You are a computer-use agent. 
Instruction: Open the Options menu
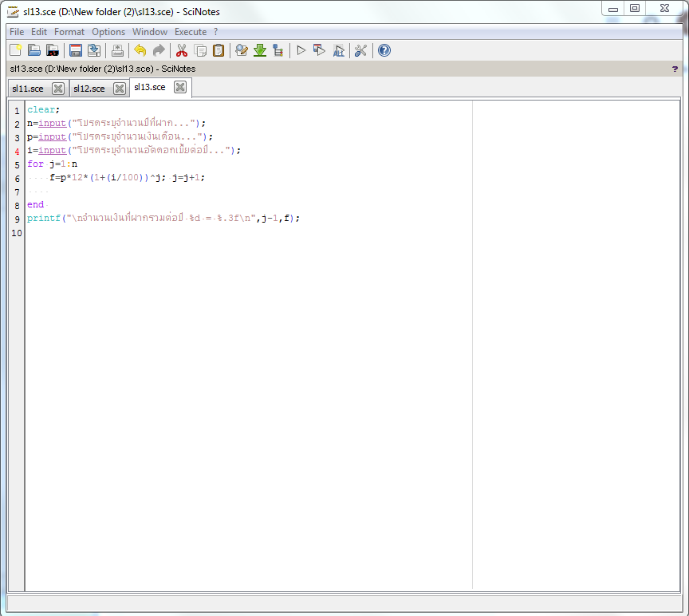click(x=108, y=32)
